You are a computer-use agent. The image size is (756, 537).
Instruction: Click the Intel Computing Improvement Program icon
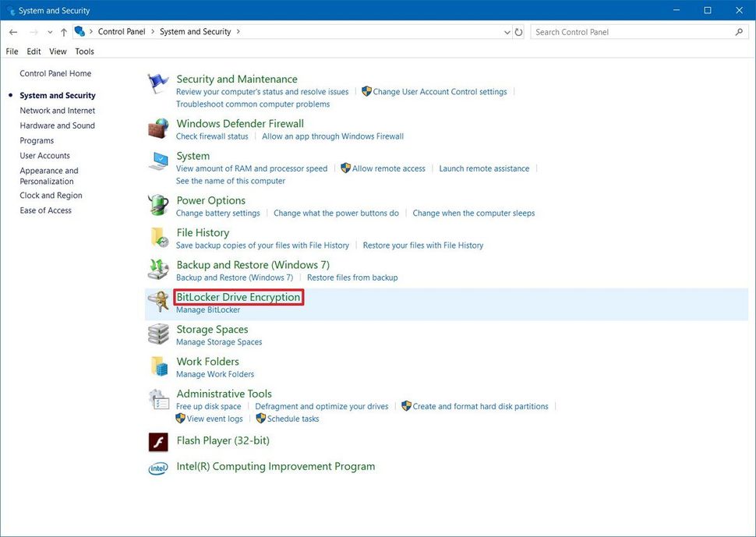coord(157,468)
